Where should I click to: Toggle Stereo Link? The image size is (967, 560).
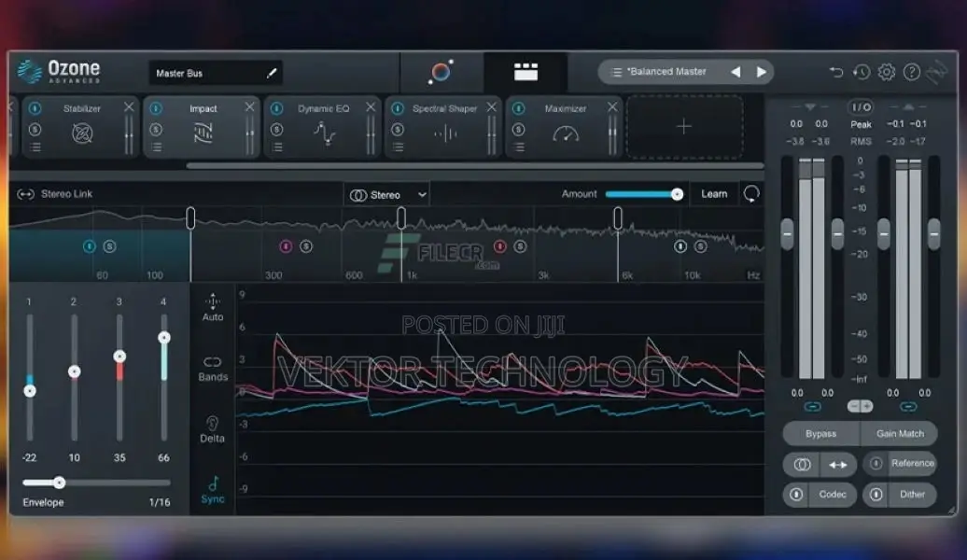click(54, 193)
